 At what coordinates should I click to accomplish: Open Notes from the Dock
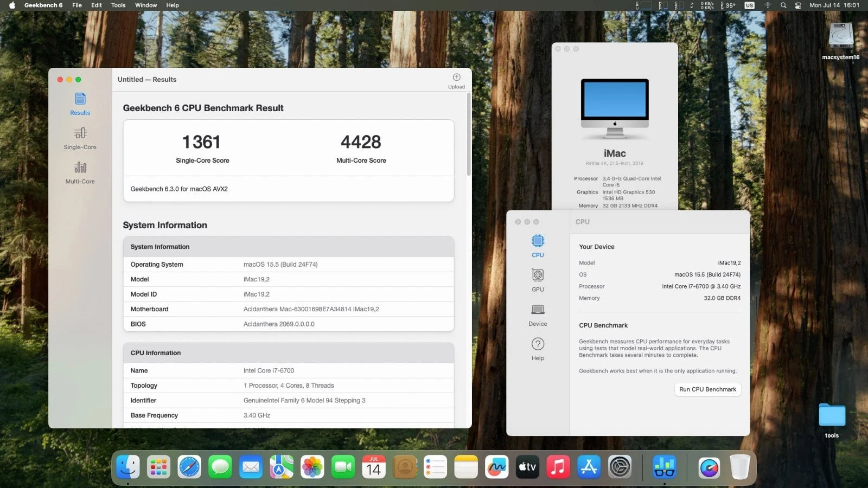point(466,467)
